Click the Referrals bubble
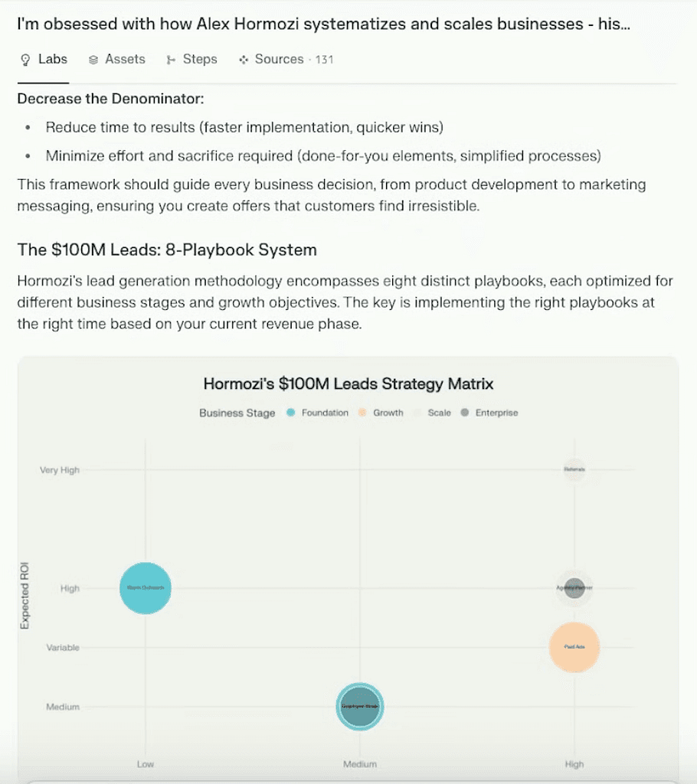Image resolution: width=697 pixels, height=784 pixels. point(574,470)
